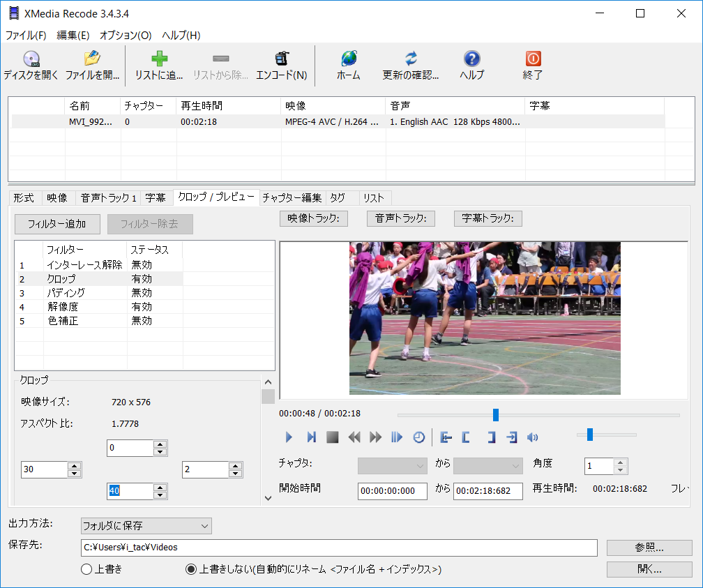
Task: Click the フィルター追加 button
Action: 57,224
